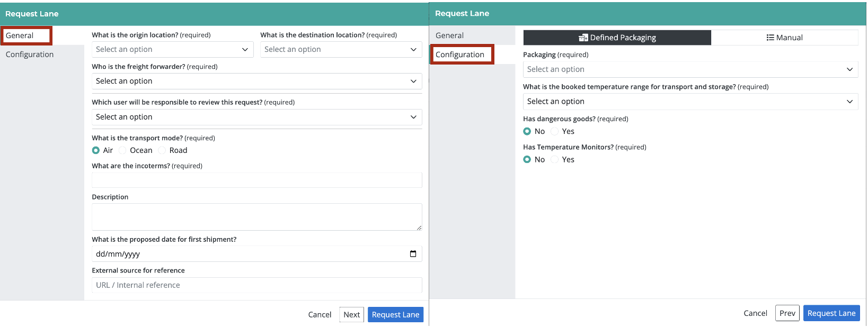Select Configuration tab in right dialog

462,54
